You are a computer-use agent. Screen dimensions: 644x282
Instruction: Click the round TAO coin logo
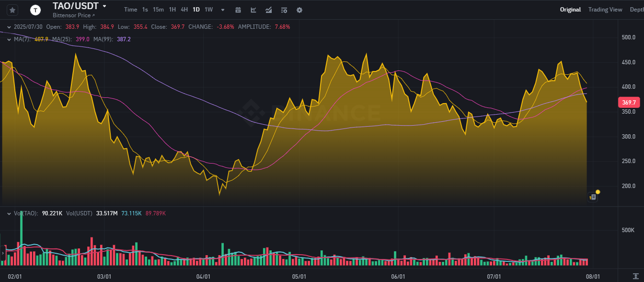pos(35,10)
